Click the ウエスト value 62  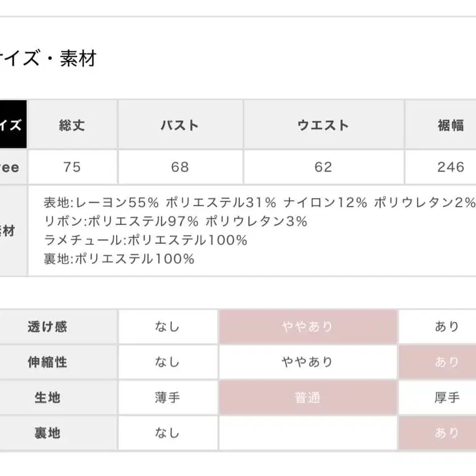click(323, 167)
